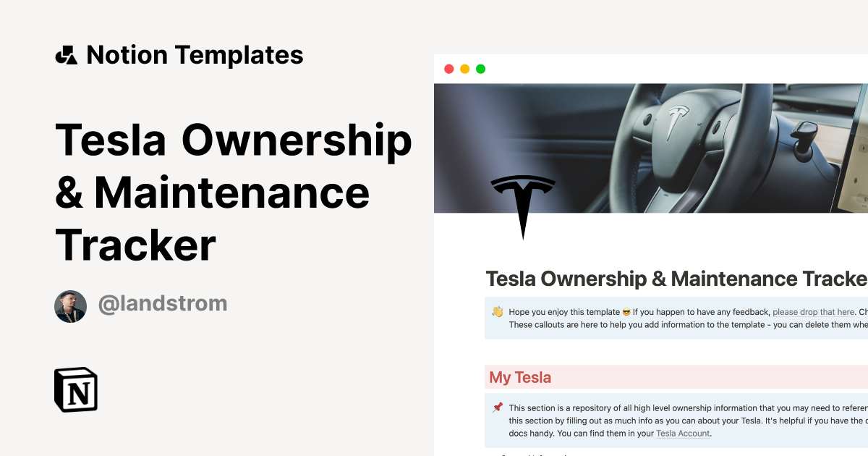
Task: Click the pushpin icon in the My Tesla callout
Action: 498,407
